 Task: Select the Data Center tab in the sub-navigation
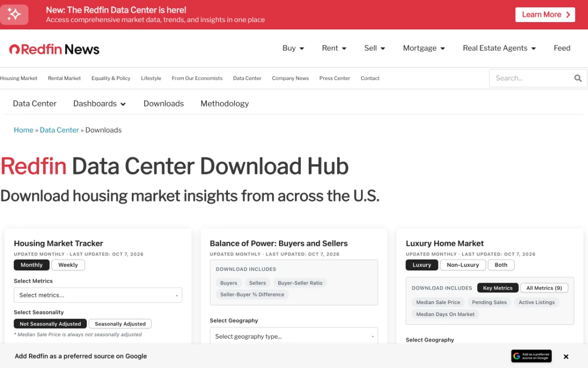coord(35,104)
